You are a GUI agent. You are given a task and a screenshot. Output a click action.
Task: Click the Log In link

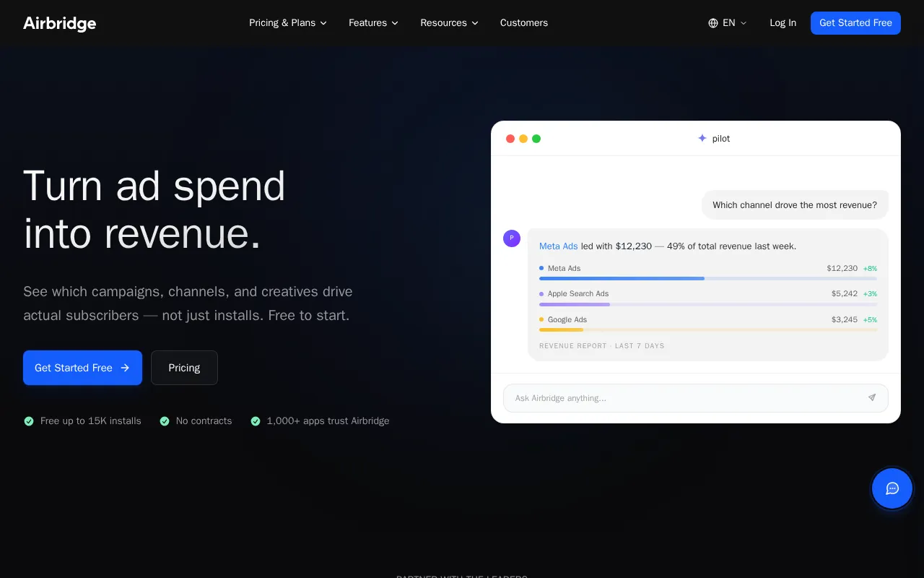[x=783, y=23]
